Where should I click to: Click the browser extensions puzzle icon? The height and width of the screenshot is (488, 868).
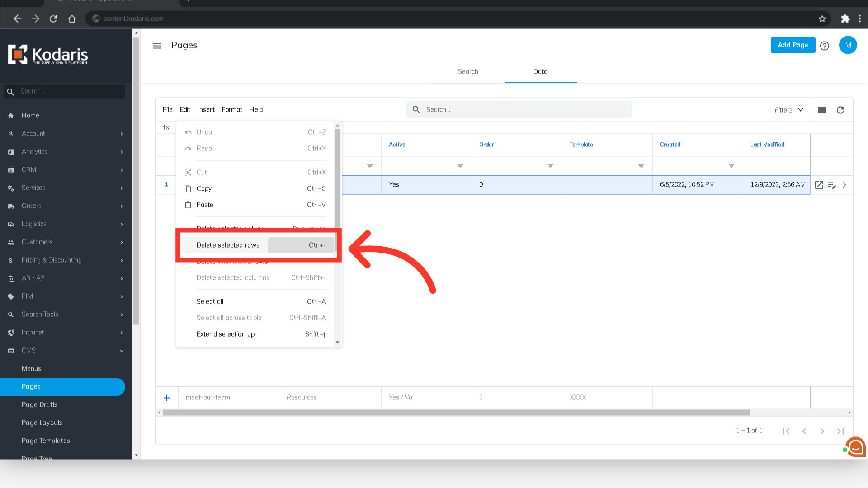coord(845,19)
